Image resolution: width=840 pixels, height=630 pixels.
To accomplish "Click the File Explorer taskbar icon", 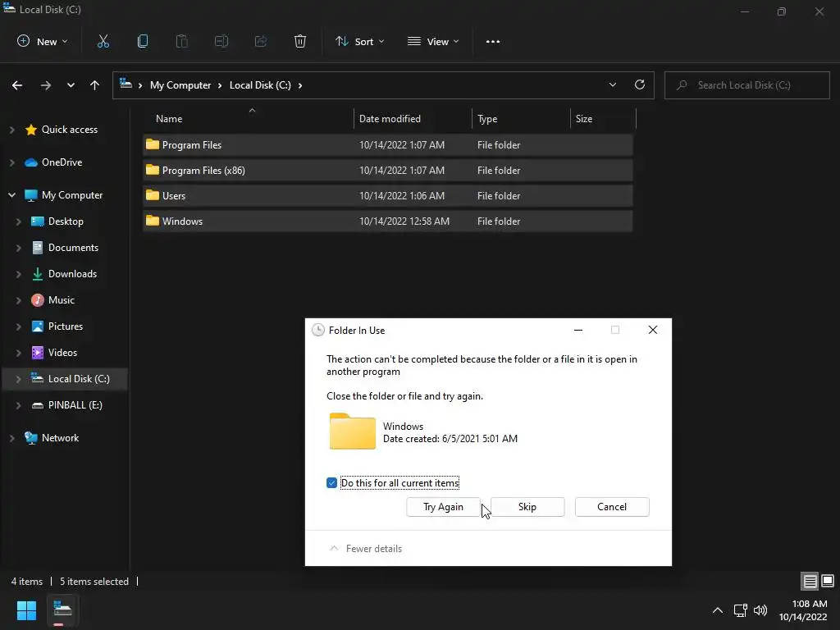I will point(62,610).
